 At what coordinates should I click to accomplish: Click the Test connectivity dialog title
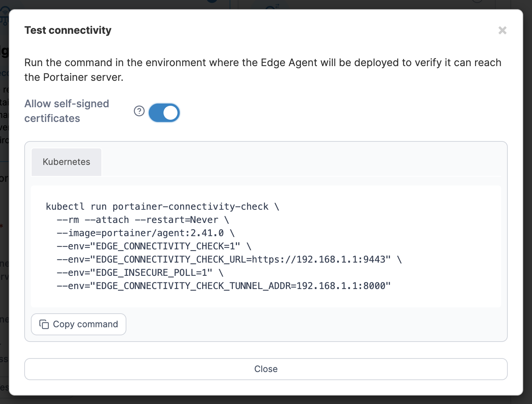pyautogui.click(x=68, y=30)
